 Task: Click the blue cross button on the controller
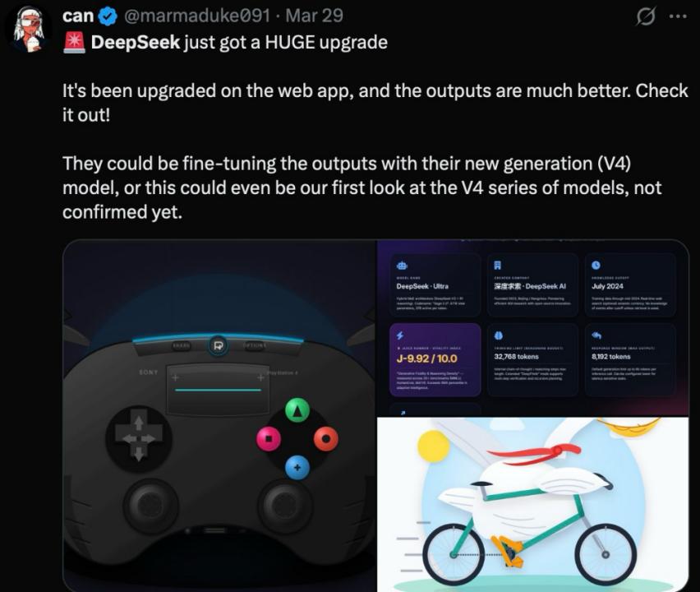click(x=297, y=467)
